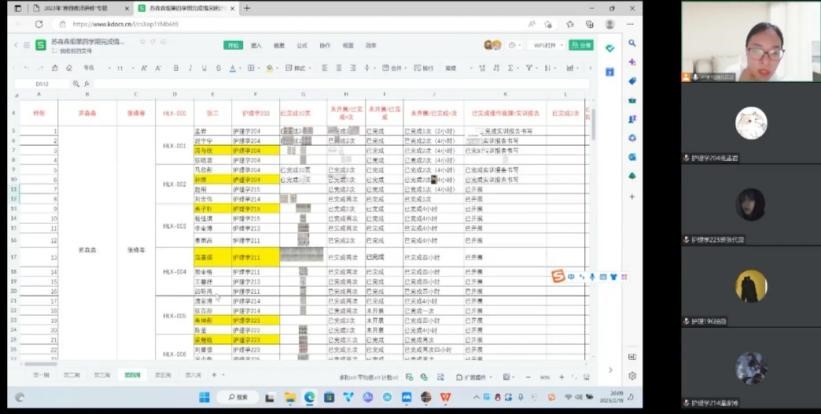Toggle underline formatting in toolbar
Image resolution: width=821 pixels, height=414 pixels.
click(205, 68)
